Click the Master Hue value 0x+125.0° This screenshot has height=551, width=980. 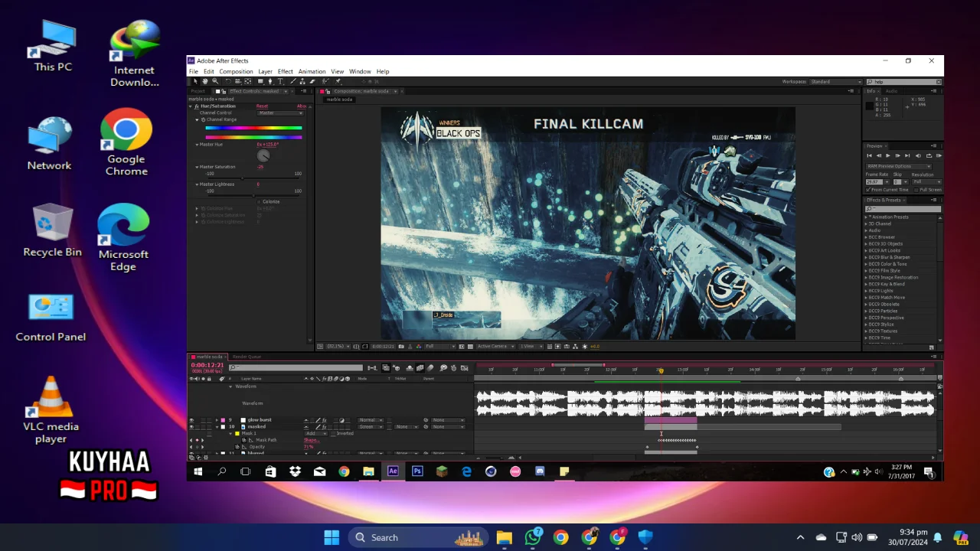pos(268,145)
